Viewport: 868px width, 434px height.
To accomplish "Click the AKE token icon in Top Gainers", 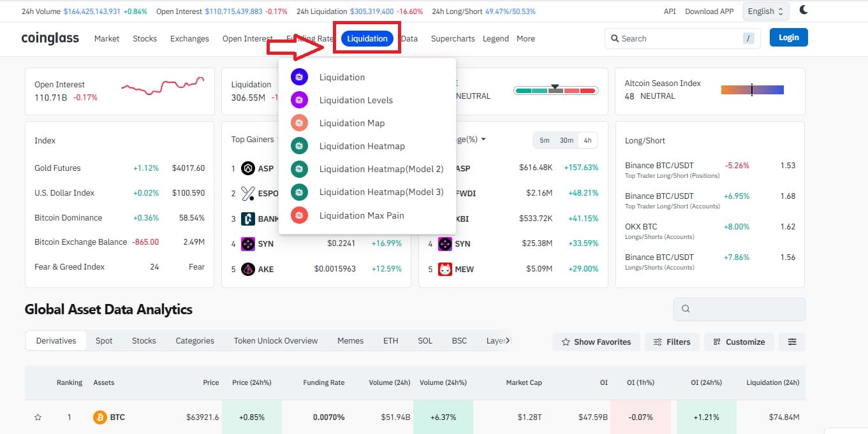I will 248,269.
